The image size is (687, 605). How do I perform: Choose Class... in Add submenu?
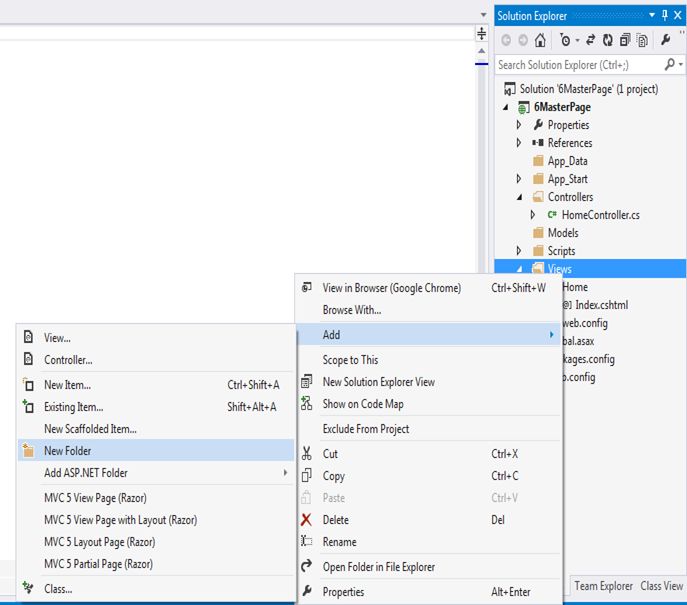tap(156, 588)
